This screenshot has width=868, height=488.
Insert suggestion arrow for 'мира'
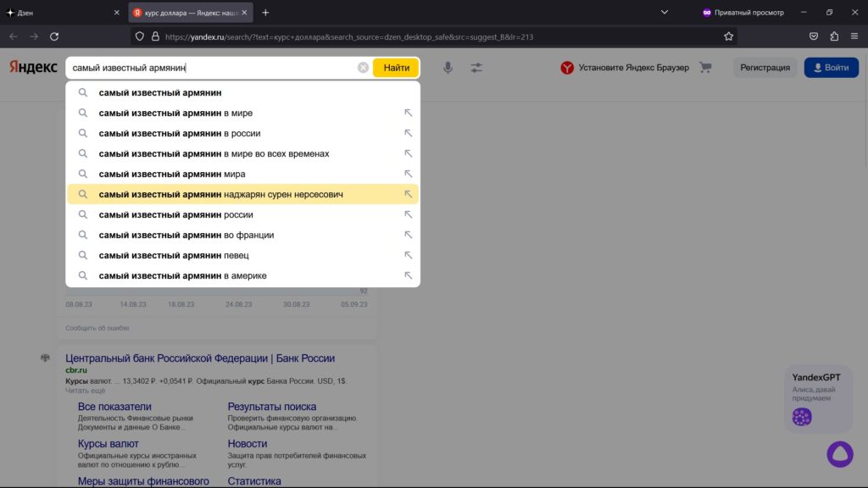click(408, 174)
